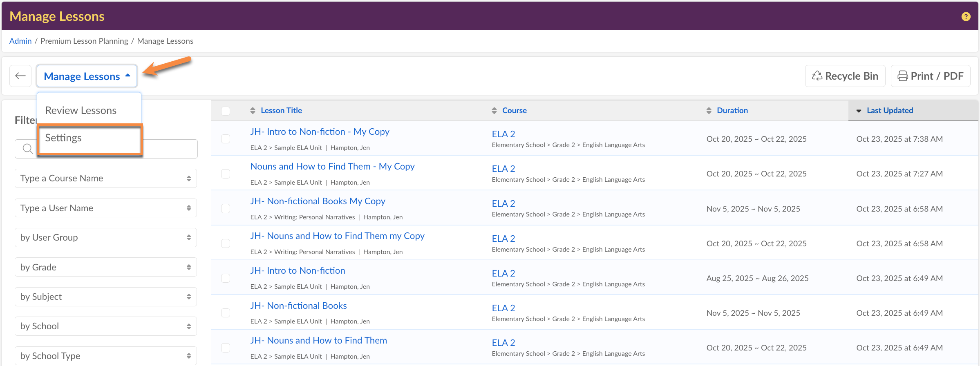The width and height of the screenshot is (980, 366).
Task: Select checkbox for JH- Intro to Non-fiction - My Copy
Action: pos(226,139)
